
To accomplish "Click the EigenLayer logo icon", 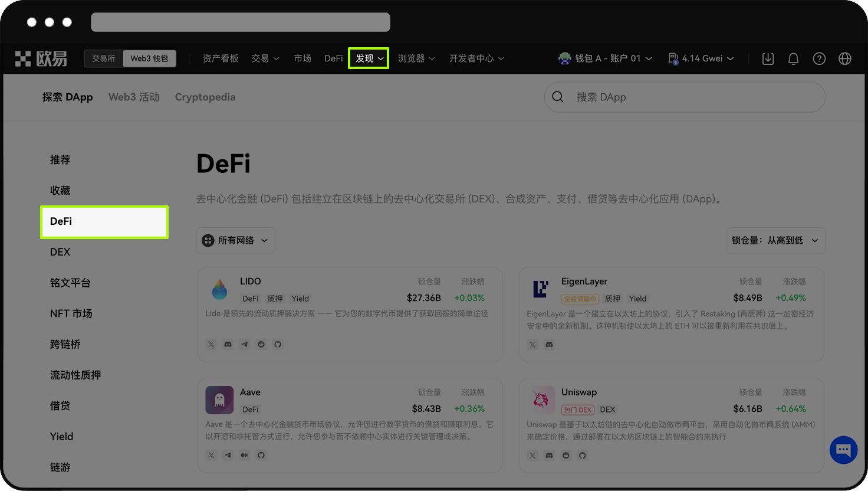I will pyautogui.click(x=541, y=289).
